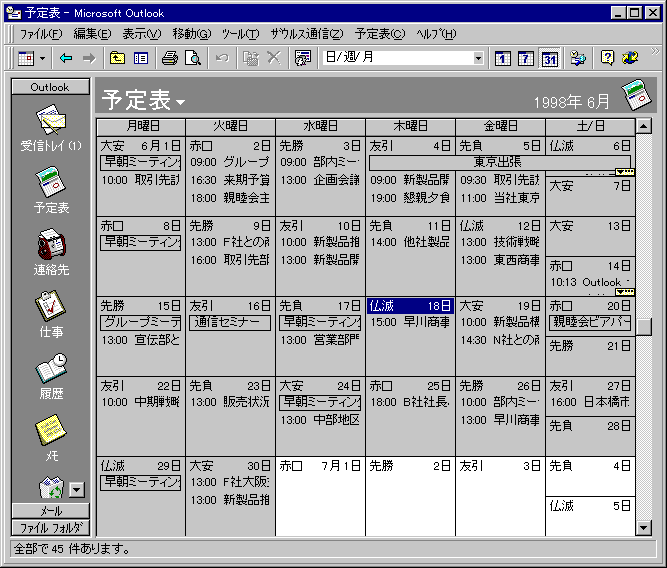Open the ツール(T) menu
667x568 pixels.
coord(240,34)
